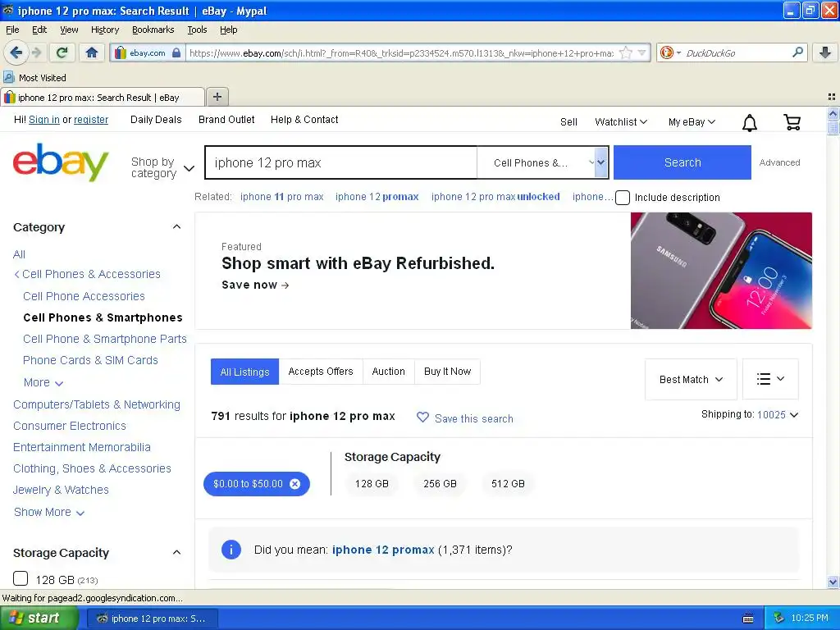Click the refurbished phones banner image

click(721, 271)
